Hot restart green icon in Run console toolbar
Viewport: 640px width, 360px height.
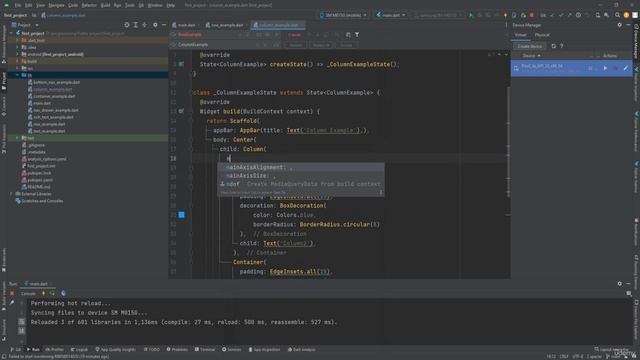[52, 293]
